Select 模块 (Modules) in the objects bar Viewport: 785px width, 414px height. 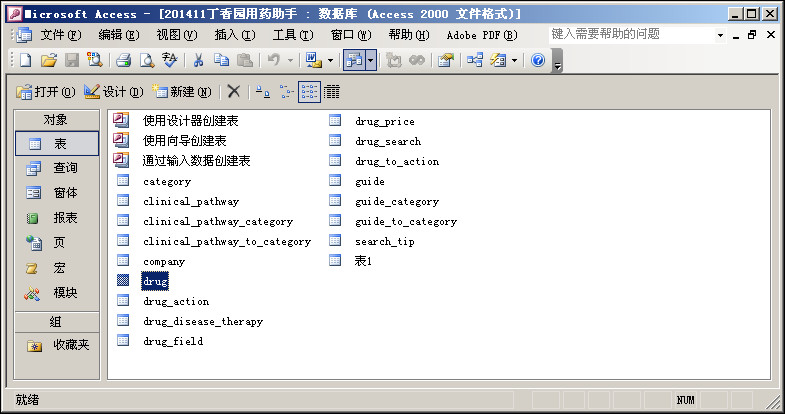tap(57, 293)
